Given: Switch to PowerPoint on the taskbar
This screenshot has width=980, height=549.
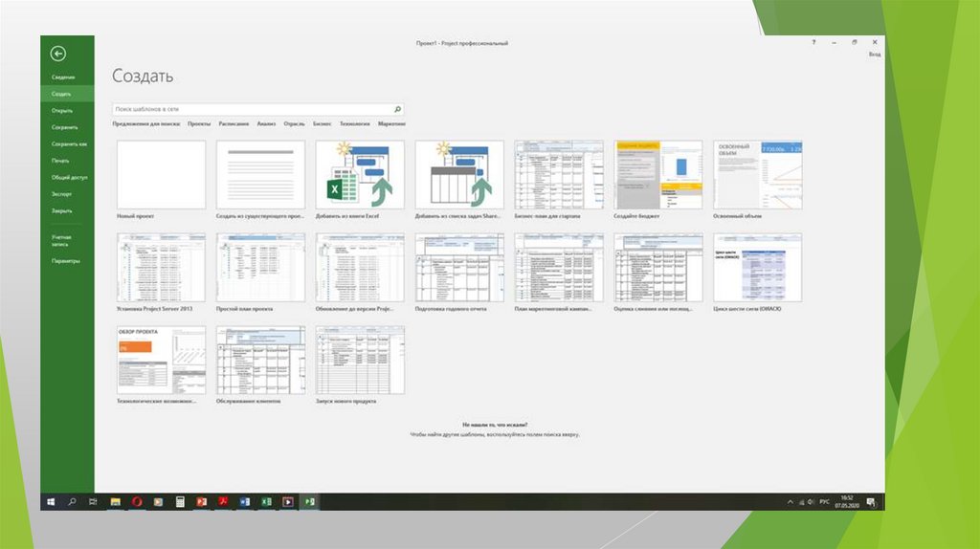Looking at the screenshot, I should (x=201, y=501).
